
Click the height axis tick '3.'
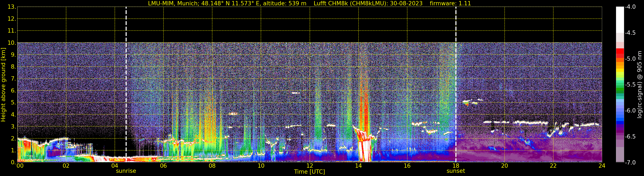click(x=13, y=127)
